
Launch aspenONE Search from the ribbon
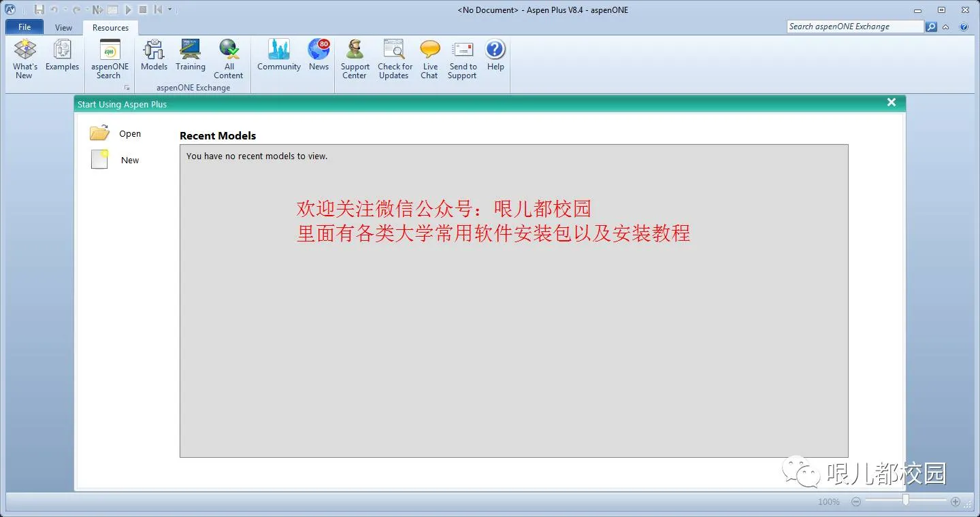coord(110,59)
